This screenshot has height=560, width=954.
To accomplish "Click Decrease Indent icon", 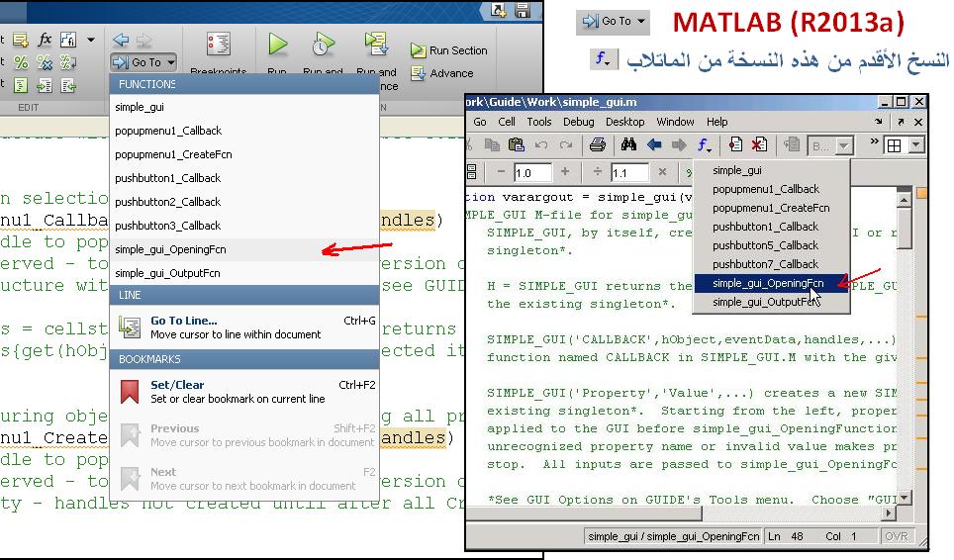I will [x=67, y=85].
